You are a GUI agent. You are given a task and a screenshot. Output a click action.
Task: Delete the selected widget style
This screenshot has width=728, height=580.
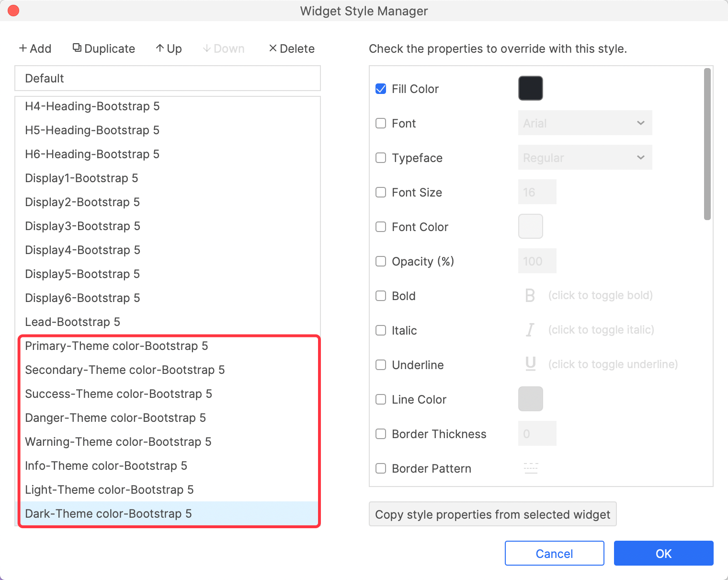[x=292, y=48]
